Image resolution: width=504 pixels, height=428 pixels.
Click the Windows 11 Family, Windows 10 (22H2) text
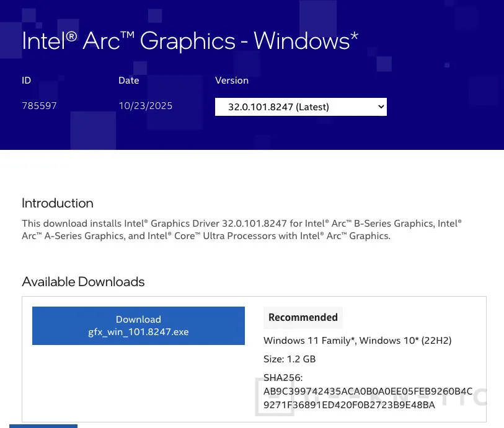358,340
